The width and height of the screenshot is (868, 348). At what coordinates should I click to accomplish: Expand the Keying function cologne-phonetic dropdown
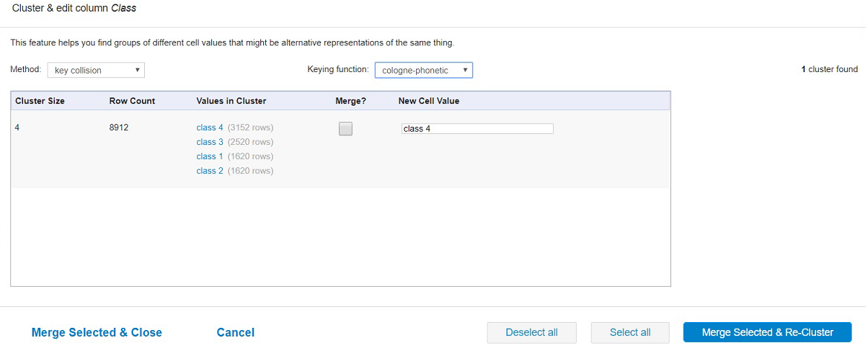[423, 70]
